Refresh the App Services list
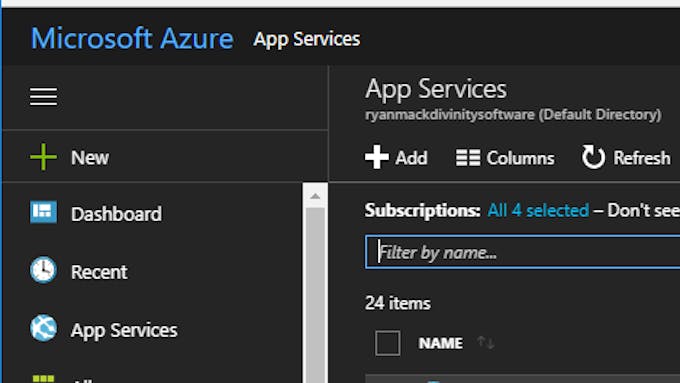Viewport: 680px width, 383px height. pyautogui.click(x=626, y=157)
